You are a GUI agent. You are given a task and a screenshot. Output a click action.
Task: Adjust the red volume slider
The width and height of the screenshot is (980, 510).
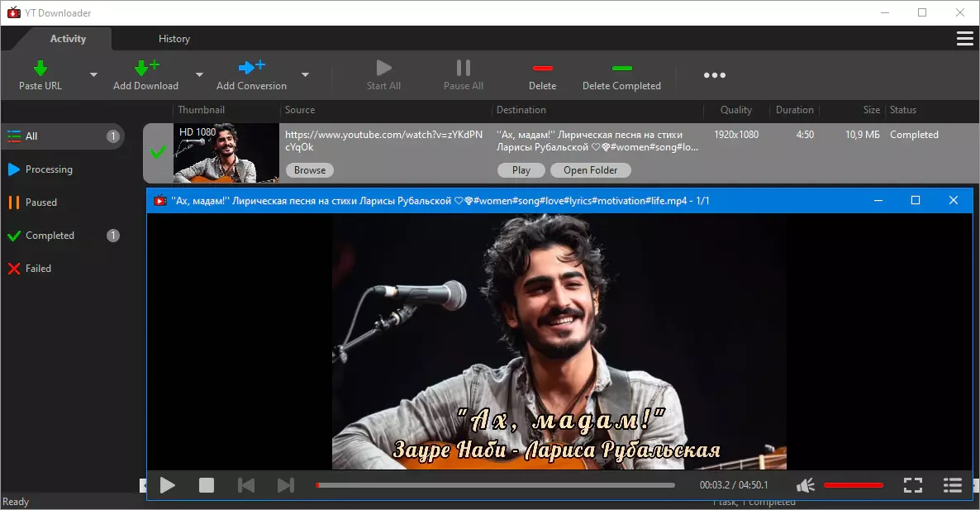coord(853,485)
